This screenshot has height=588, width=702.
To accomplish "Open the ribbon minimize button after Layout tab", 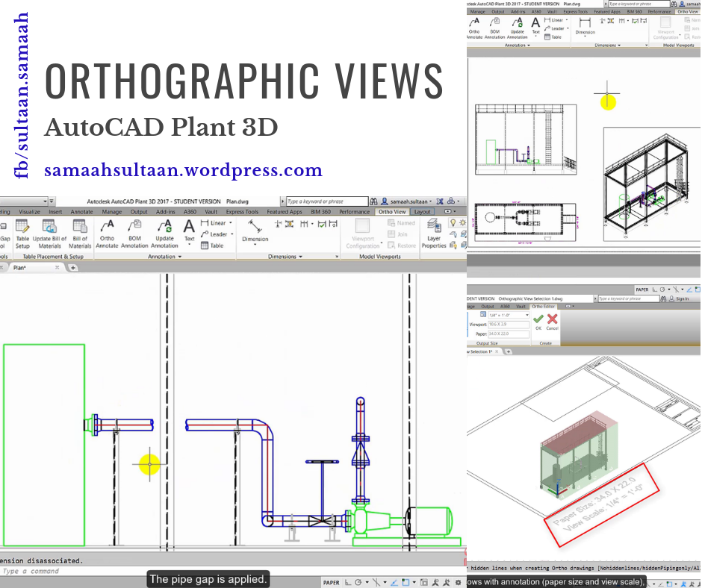I will point(449,211).
